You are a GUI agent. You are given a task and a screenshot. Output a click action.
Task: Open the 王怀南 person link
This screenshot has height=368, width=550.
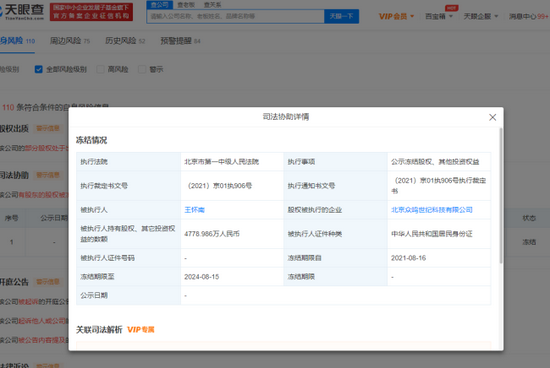tap(194, 210)
